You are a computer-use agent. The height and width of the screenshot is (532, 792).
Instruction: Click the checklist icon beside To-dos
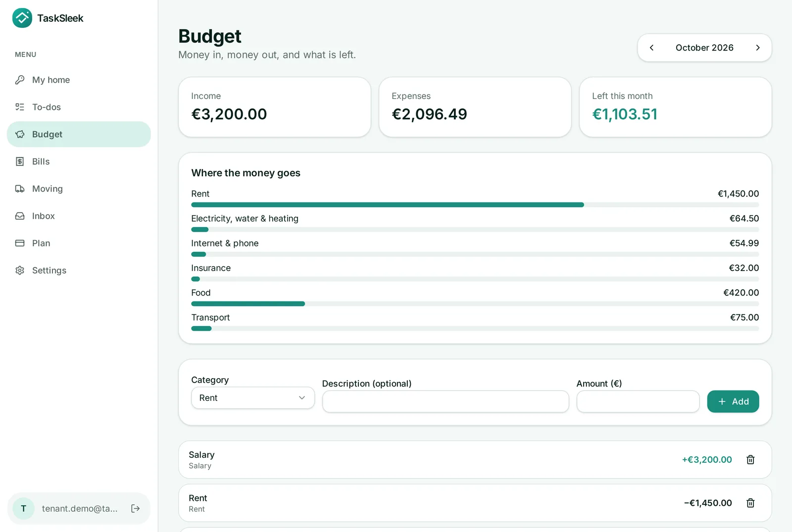[20, 107]
